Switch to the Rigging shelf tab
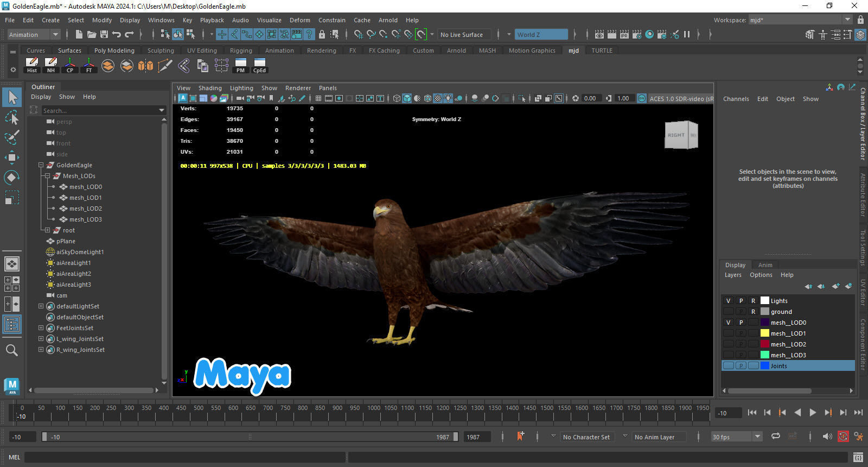The width and height of the screenshot is (868, 467). 241,51
